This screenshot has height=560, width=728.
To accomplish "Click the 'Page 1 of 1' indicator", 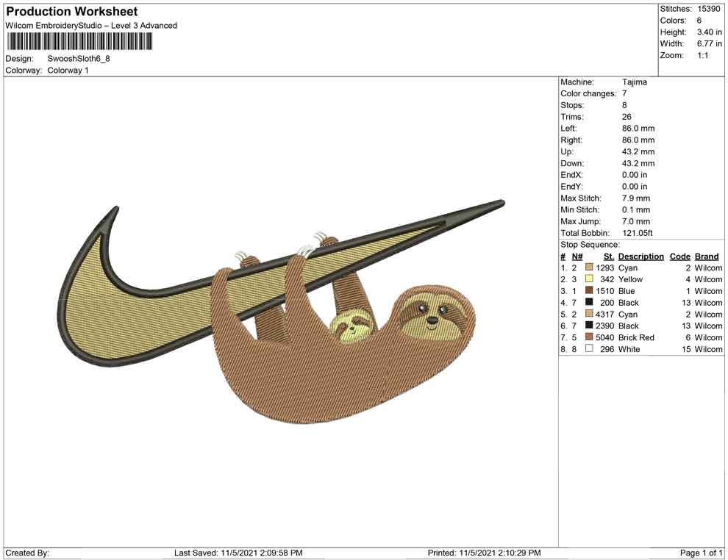I will point(701,553).
